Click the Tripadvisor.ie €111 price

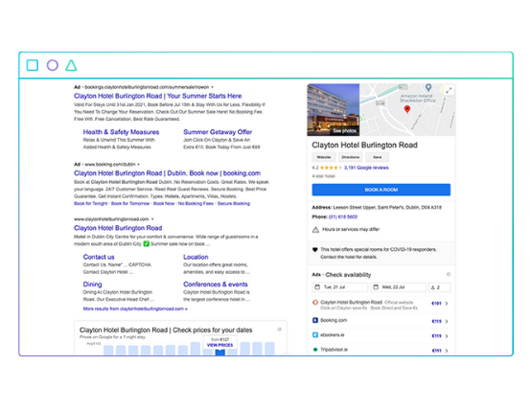click(436, 351)
